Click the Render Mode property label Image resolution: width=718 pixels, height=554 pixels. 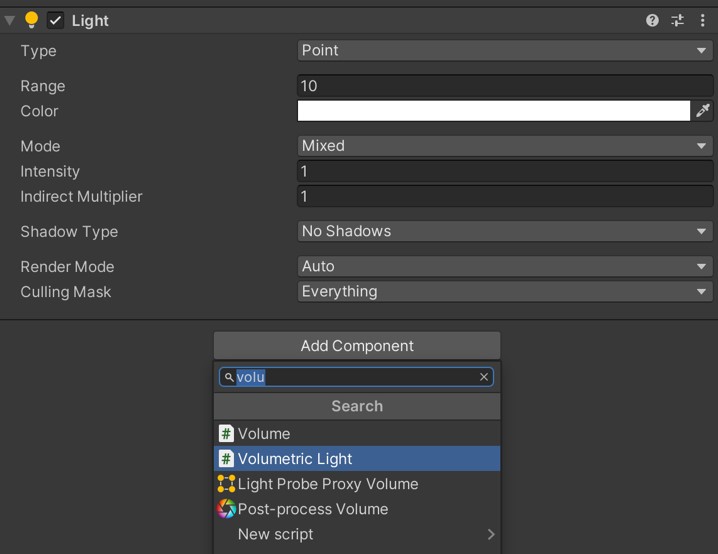click(67, 266)
